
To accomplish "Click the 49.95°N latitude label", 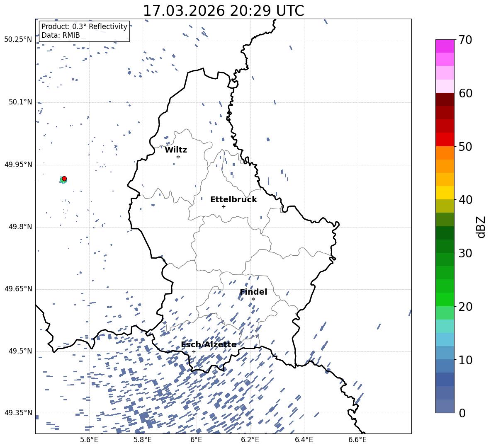I will (18, 165).
